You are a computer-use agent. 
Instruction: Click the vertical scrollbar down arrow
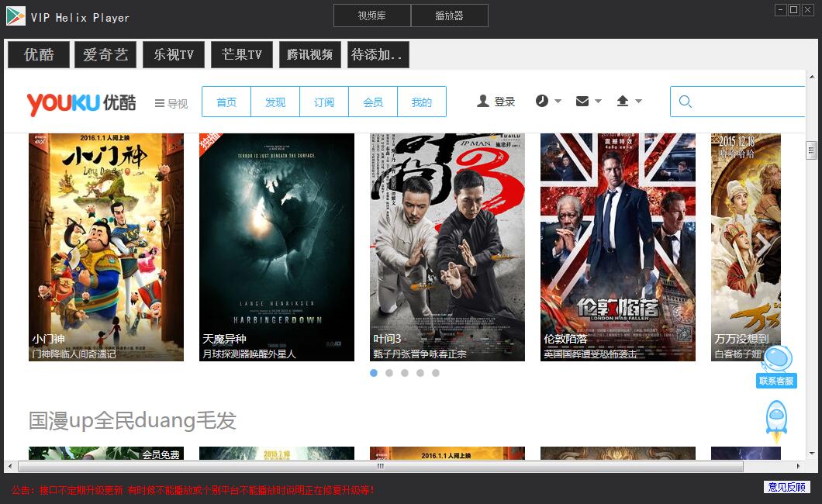click(x=811, y=453)
